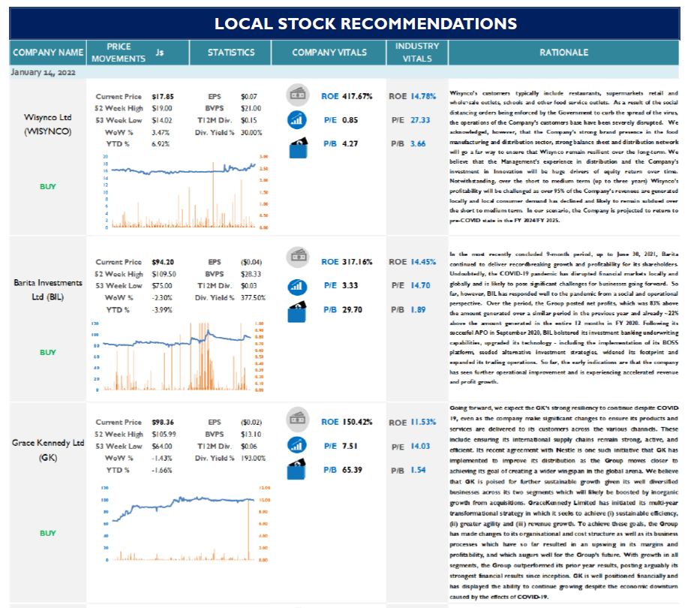The height and width of the screenshot is (608, 700).
Task: Click the BUY rating for Wisynco
Action: (x=48, y=187)
